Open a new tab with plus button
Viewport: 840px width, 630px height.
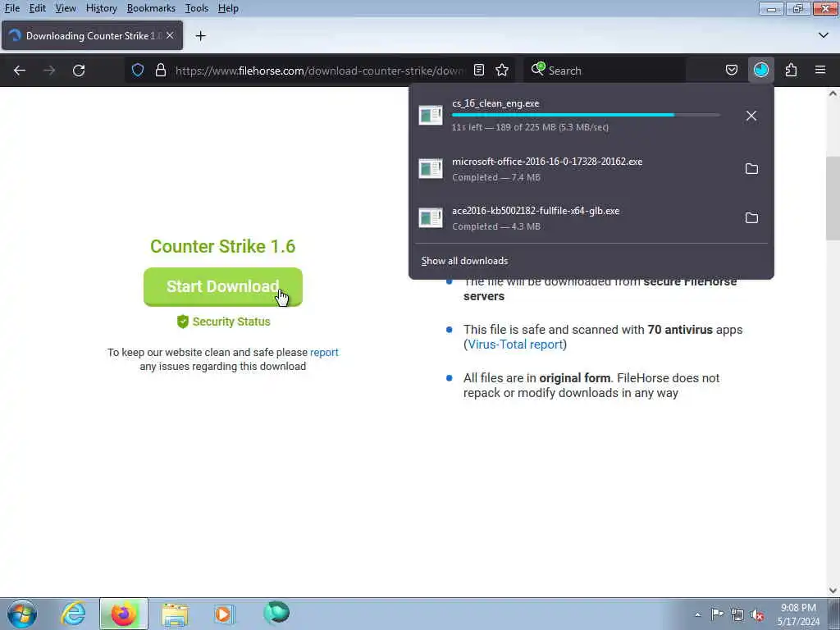tap(201, 36)
